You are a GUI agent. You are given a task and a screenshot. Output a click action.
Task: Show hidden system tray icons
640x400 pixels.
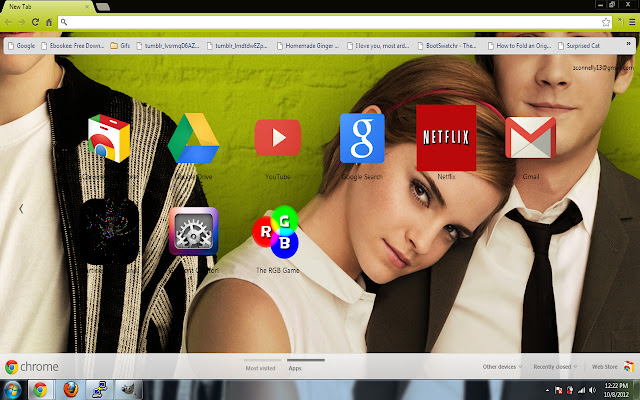(x=547, y=390)
